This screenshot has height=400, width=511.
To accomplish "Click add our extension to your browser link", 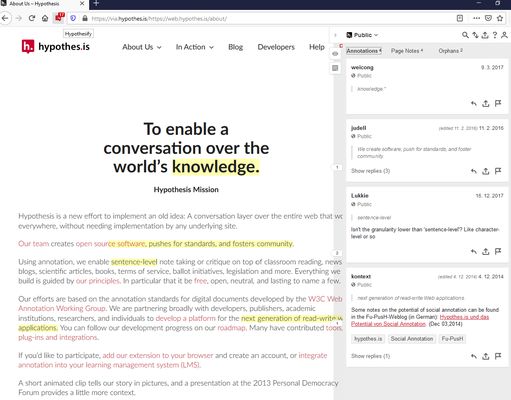I will click(158, 356).
